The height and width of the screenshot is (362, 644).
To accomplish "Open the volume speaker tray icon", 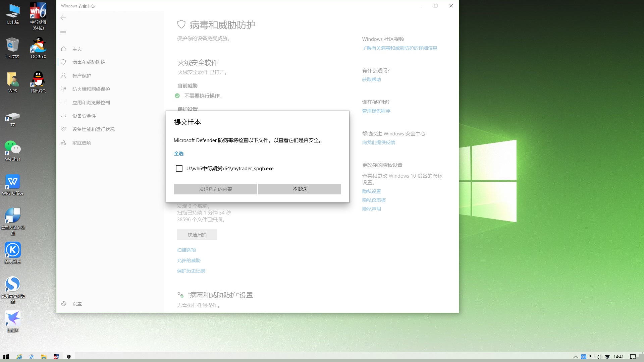I will [599, 357].
